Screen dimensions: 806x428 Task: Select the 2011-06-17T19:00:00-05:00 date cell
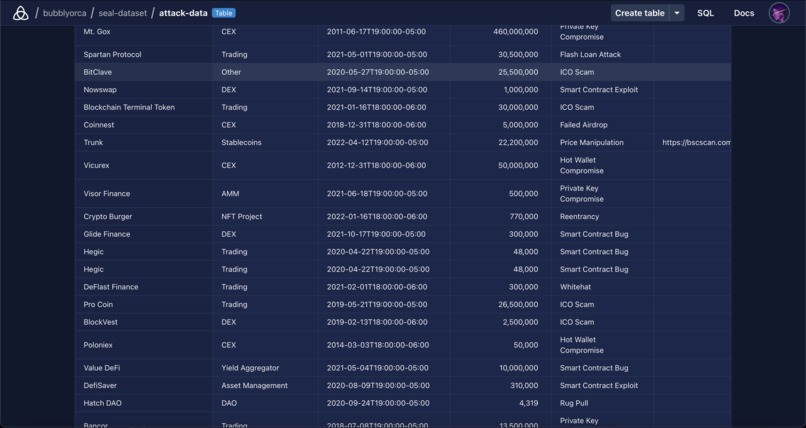(384, 31)
